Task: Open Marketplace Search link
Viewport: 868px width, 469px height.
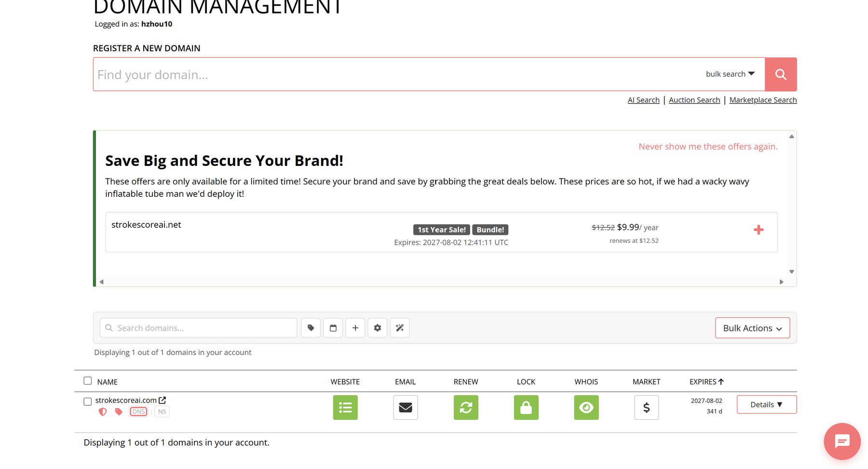Action: click(763, 100)
